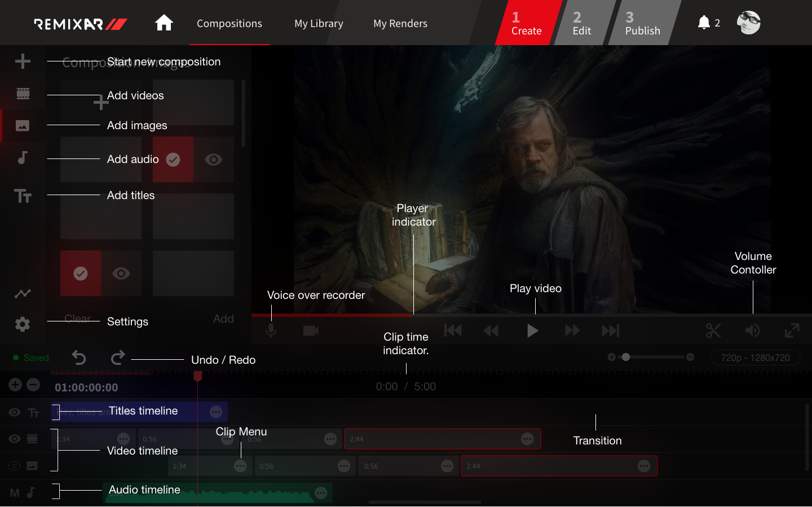Skip to the start of the video
This screenshot has width=812, height=507.
click(x=453, y=330)
